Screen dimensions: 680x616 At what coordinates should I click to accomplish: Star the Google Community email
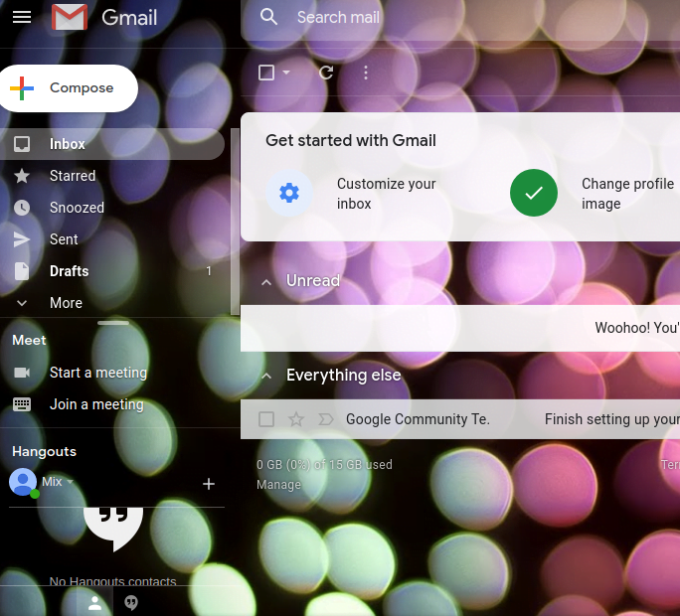296,419
